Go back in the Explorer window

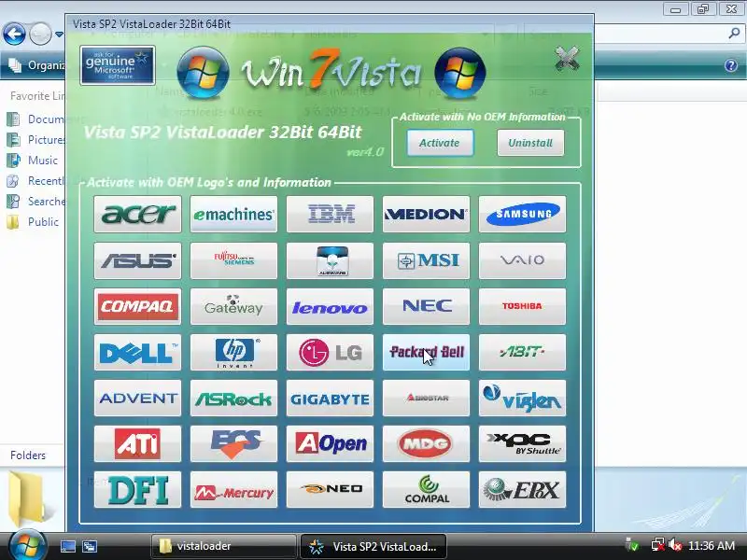(x=14, y=34)
